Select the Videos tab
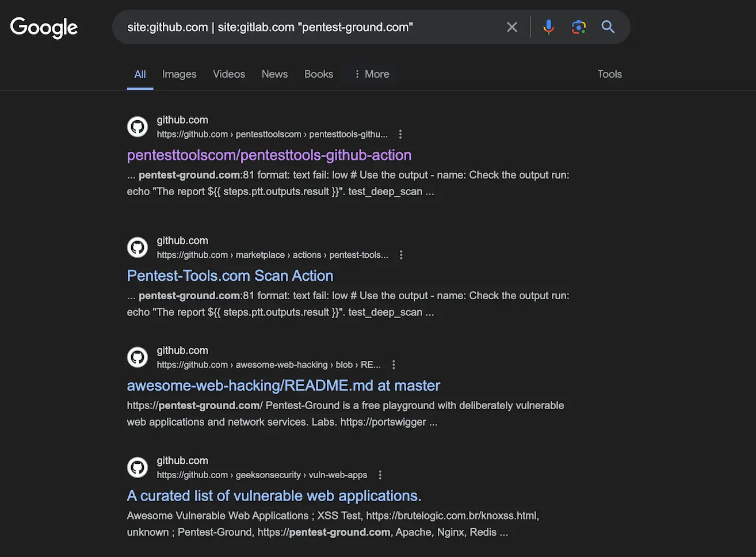Viewport: 756px width, 557px height. point(228,74)
